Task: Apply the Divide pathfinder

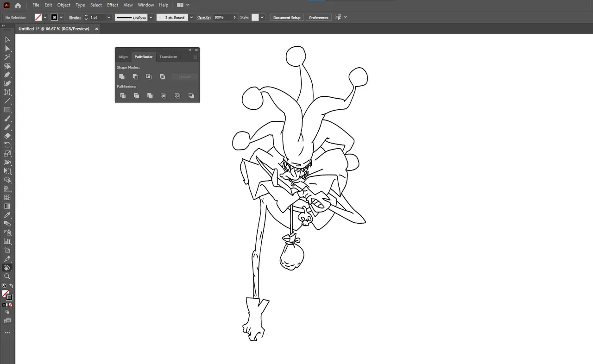Action: point(123,96)
